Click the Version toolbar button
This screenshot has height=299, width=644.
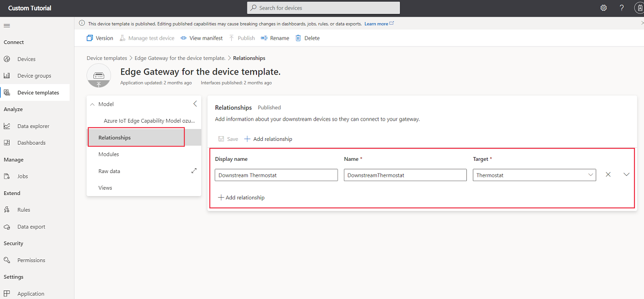tap(100, 38)
